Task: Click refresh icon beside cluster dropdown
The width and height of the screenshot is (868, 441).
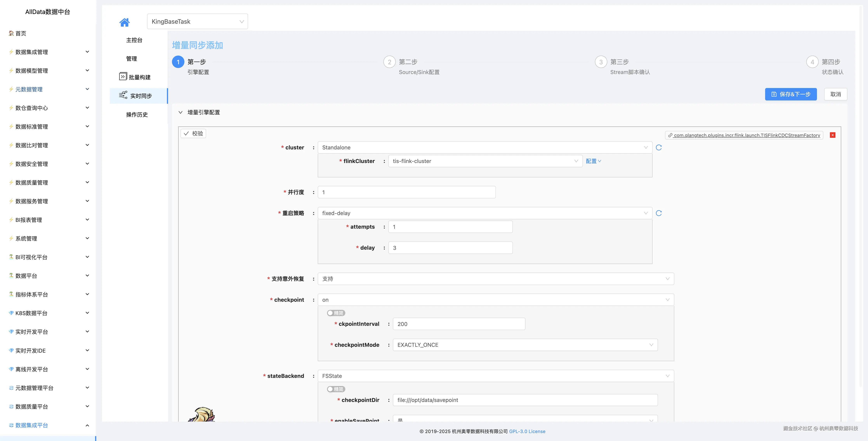Action: click(659, 148)
